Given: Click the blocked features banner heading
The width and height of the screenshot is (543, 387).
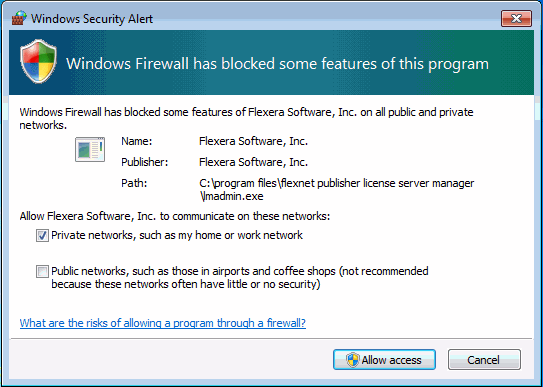Looking at the screenshot, I should coord(277,64).
